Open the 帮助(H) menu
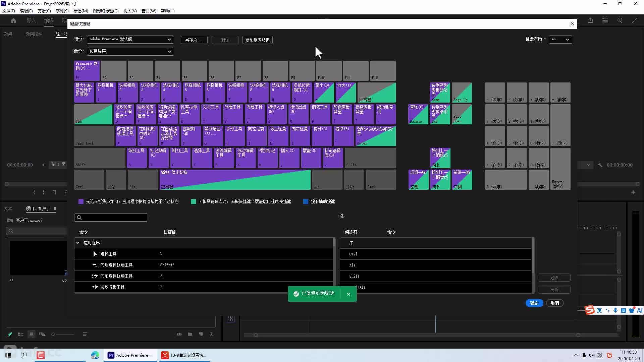This screenshot has width=644, height=362. (168, 11)
